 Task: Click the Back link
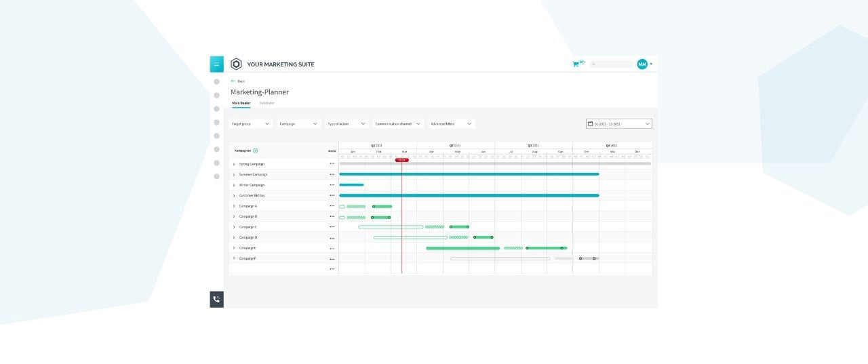pyautogui.click(x=238, y=81)
